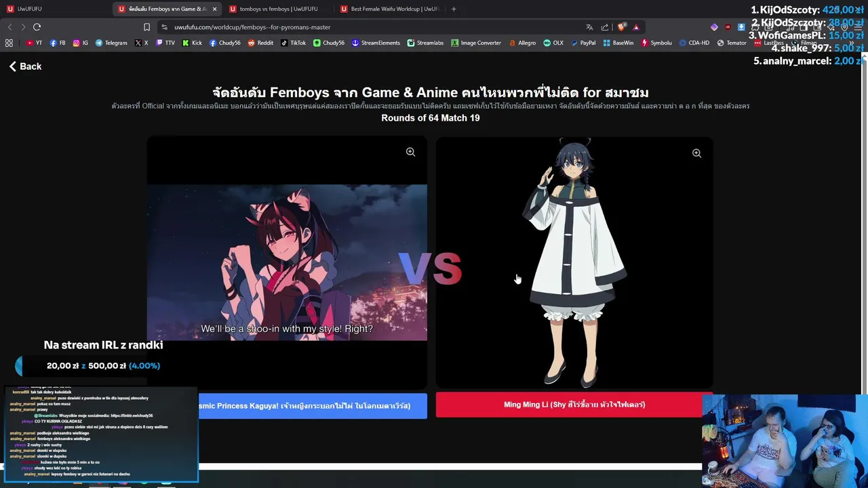
Task: Open the CDA-HD bookmark
Action: pos(694,43)
